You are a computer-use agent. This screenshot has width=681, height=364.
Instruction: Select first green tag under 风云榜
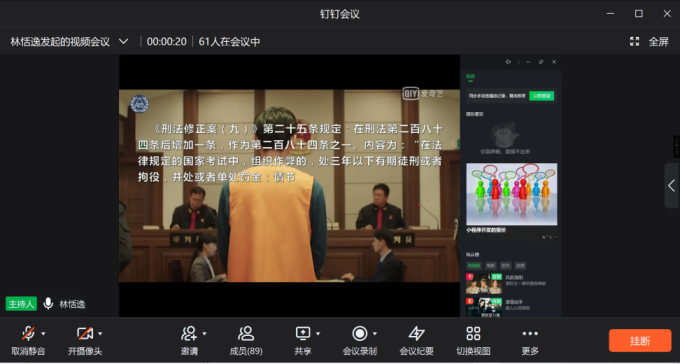point(474,265)
